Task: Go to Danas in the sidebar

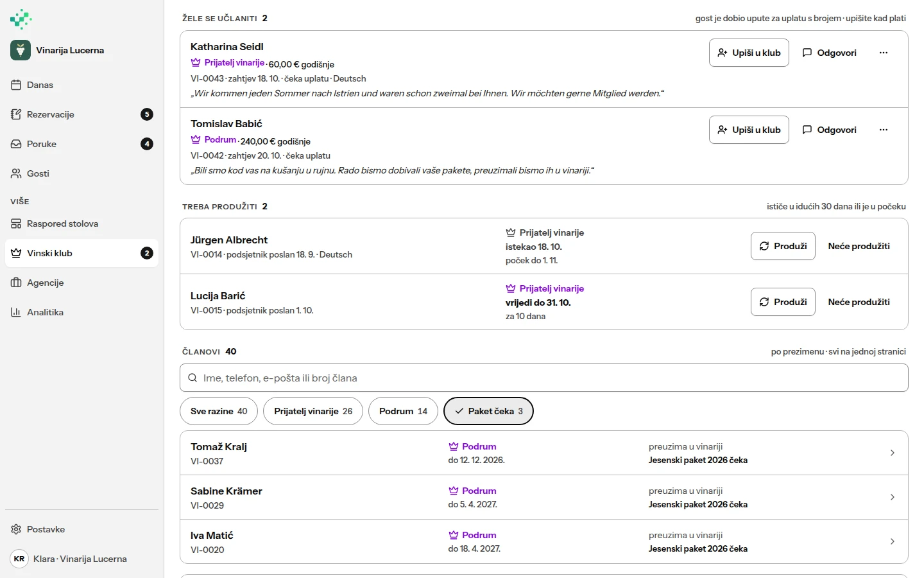Action: click(81, 85)
